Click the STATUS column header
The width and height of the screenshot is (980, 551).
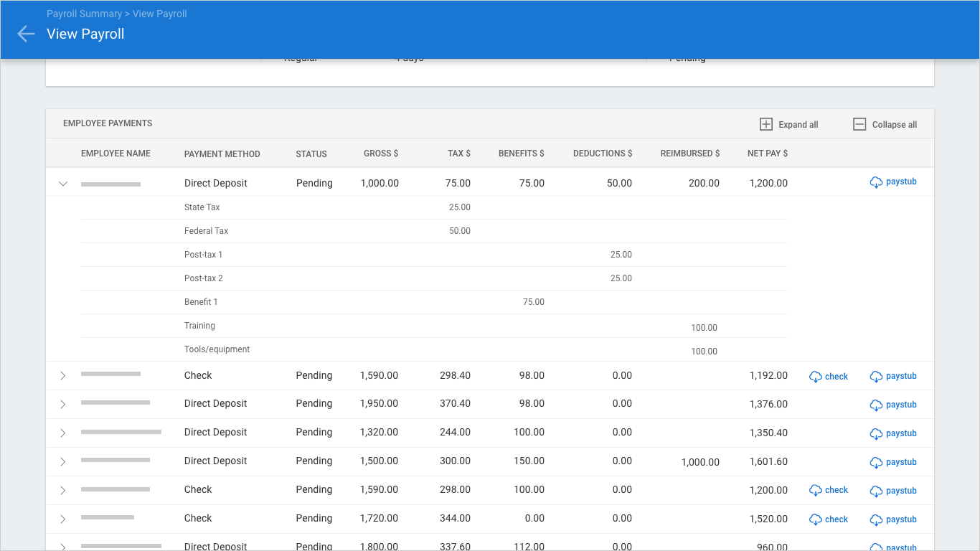point(311,154)
